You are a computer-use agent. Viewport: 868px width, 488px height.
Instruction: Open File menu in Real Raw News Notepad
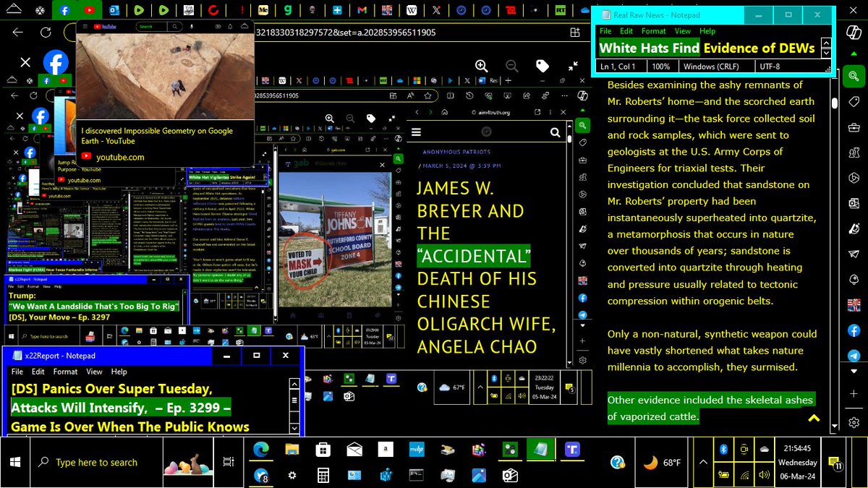tap(605, 31)
